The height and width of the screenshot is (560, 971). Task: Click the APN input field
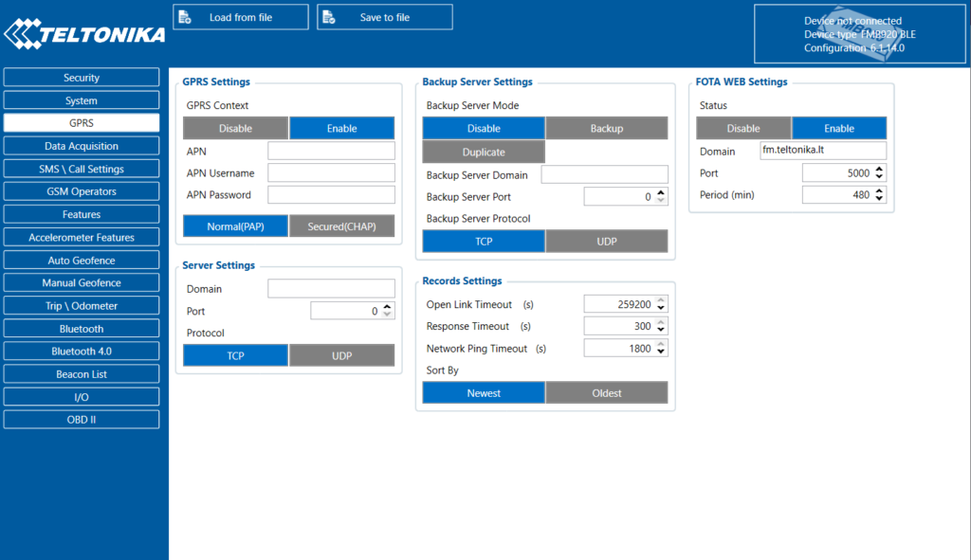(x=331, y=151)
